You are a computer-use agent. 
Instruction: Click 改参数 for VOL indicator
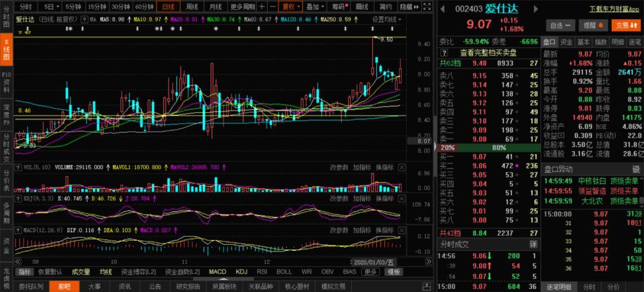point(339,167)
